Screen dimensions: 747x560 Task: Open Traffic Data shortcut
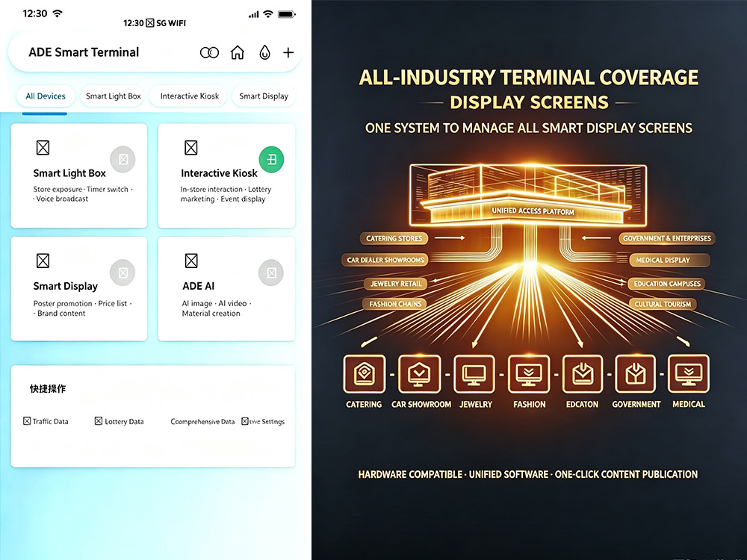coord(46,421)
